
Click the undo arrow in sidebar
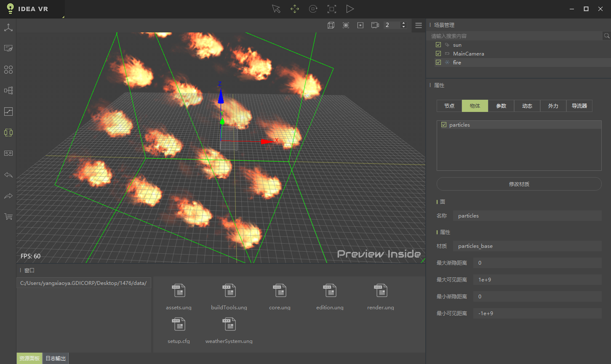point(8,175)
